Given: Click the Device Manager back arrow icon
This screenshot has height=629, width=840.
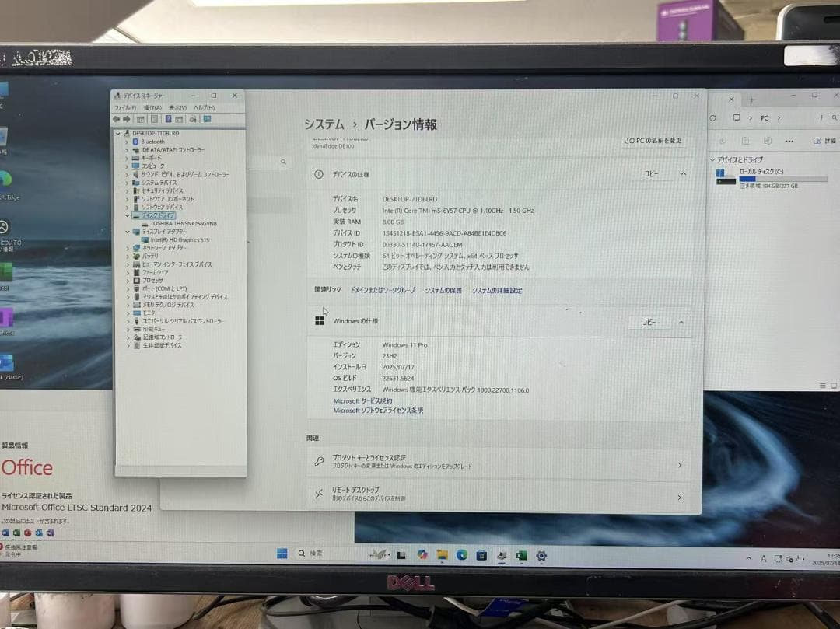Looking at the screenshot, I should coord(117,119).
